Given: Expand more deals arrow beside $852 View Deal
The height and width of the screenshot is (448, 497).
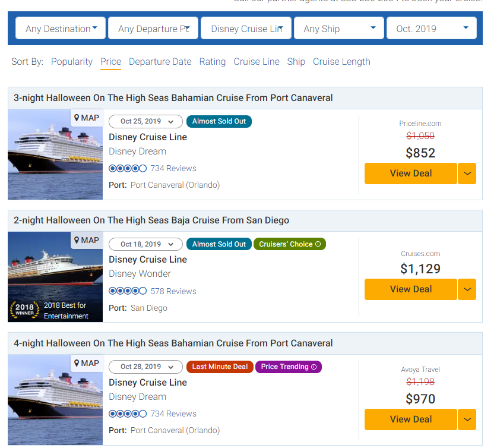Looking at the screenshot, I should [467, 173].
